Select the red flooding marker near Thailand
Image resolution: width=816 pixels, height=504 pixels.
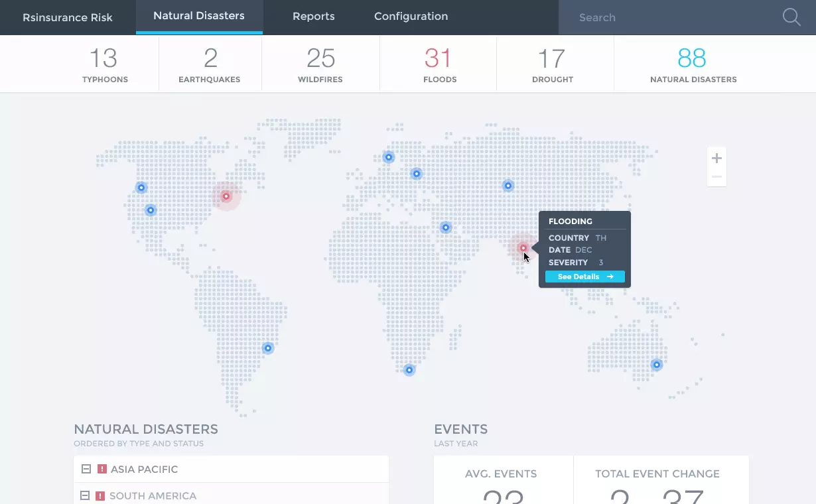(523, 248)
